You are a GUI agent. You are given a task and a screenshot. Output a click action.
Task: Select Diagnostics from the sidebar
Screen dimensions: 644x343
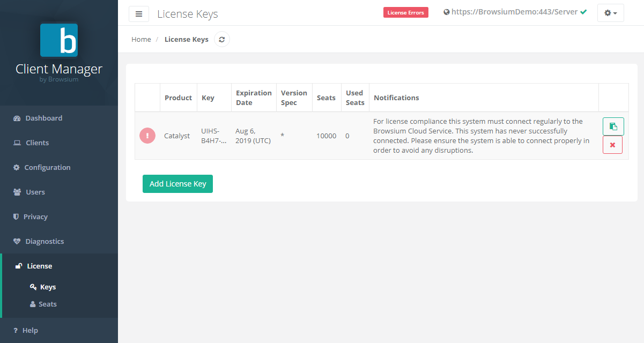[45, 241]
